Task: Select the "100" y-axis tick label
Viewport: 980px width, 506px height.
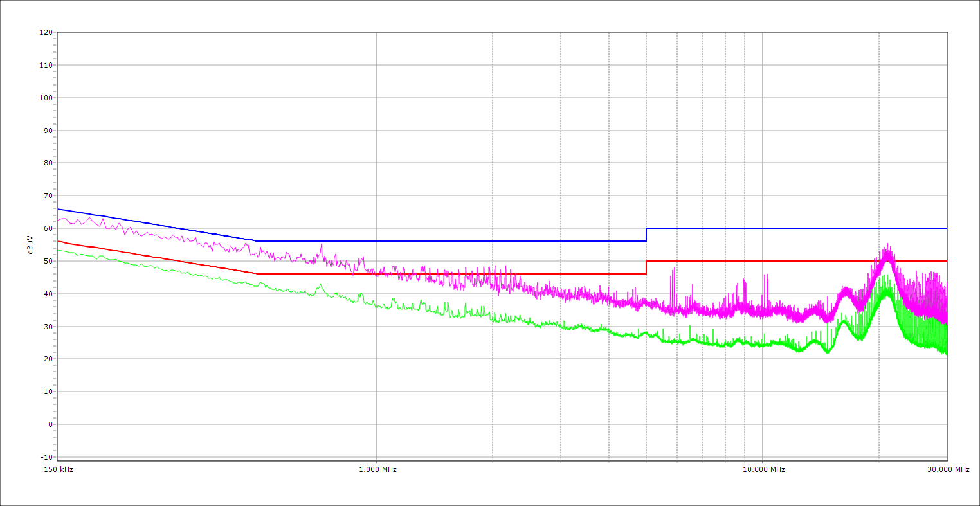Action: click(46, 98)
